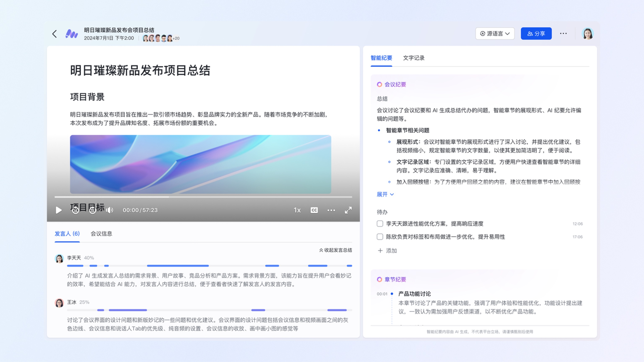Open the 源语言 language dropdown
Viewport: 644px width, 362px height.
tap(495, 34)
